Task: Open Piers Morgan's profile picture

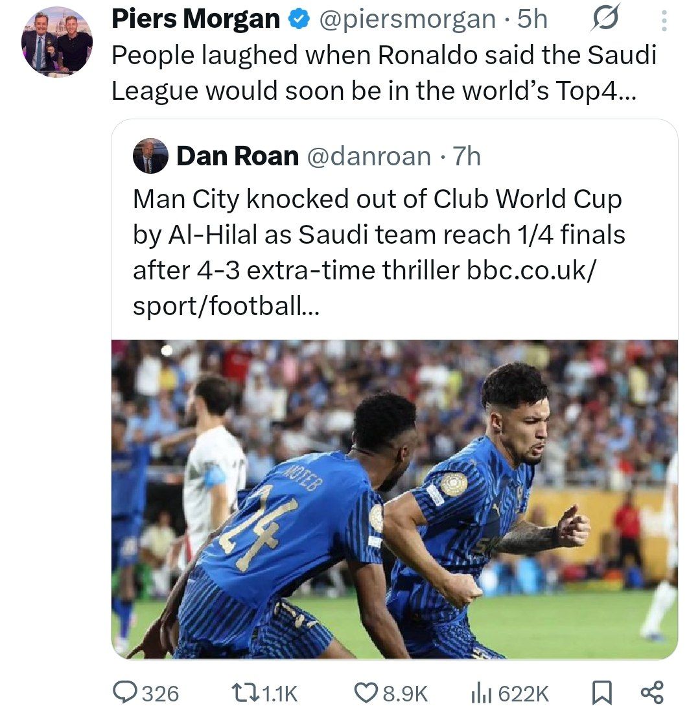Action: pyautogui.click(x=57, y=41)
